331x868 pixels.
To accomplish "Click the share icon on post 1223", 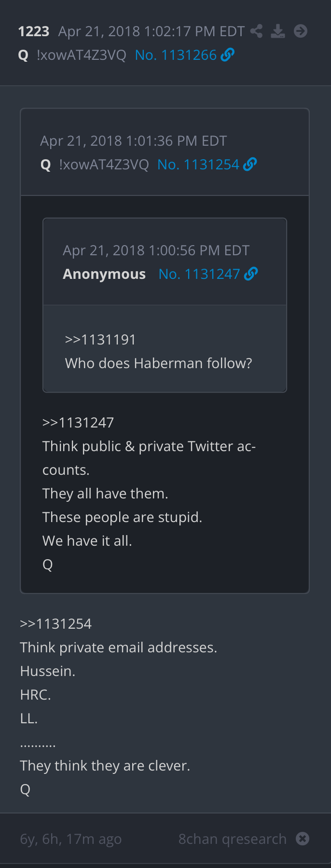I will coord(256,31).
